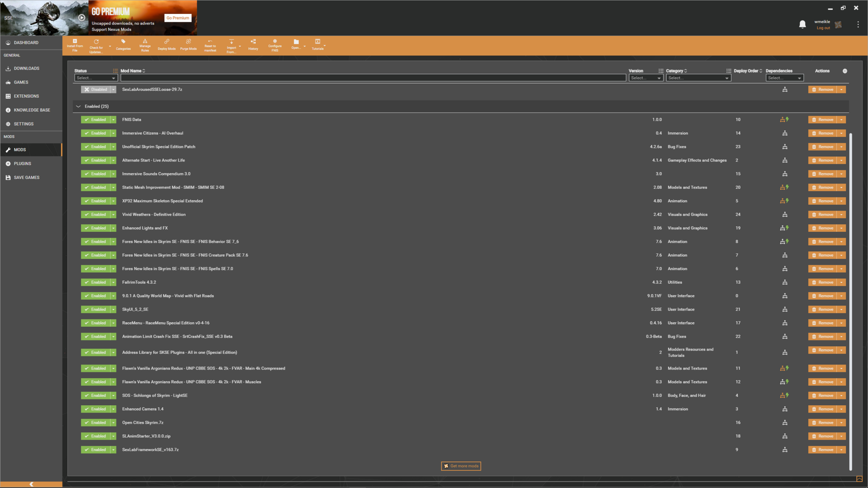Screen dimensions: 868x488
Task: Toggle Enabled status for FNIS Data
Action: (x=95, y=120)
